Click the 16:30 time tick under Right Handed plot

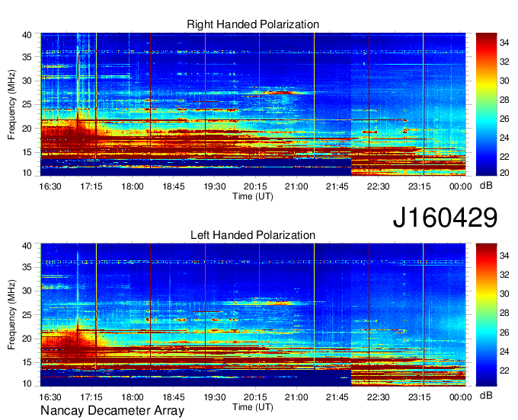click(x=50, y=186)
